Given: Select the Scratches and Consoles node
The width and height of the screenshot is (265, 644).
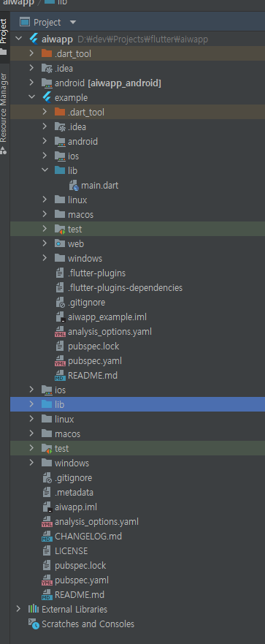Looking at the screenshot, I should click(88, 624).
